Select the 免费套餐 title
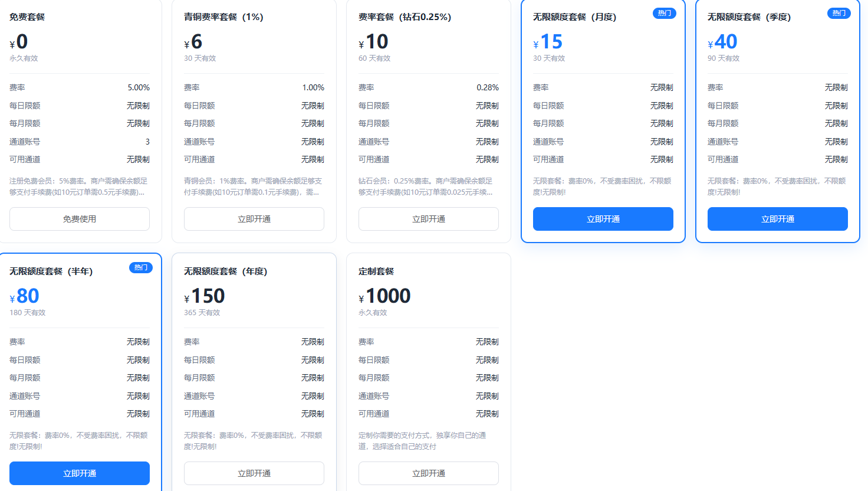The image size is (868, 491). coord(27,17)
